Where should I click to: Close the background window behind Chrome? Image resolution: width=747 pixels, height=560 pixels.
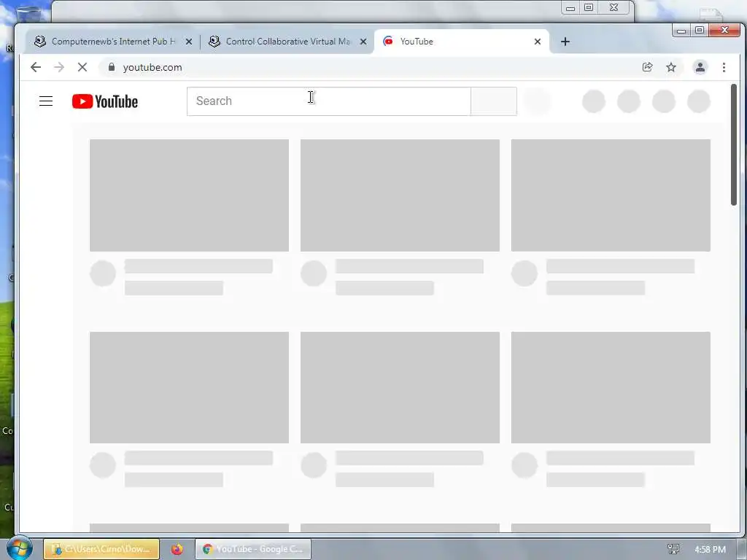pos(614,7)
